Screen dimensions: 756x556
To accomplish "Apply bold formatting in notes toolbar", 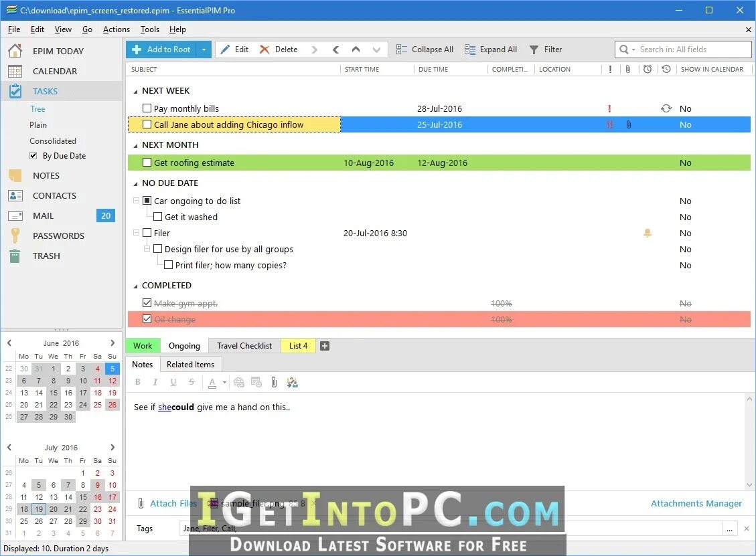I will (138, 383).
